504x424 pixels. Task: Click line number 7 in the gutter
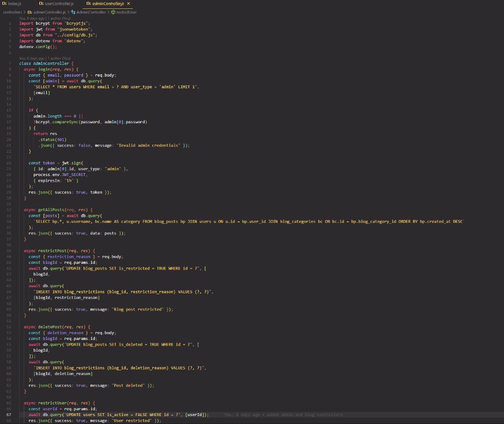click(x=10, y=64)
